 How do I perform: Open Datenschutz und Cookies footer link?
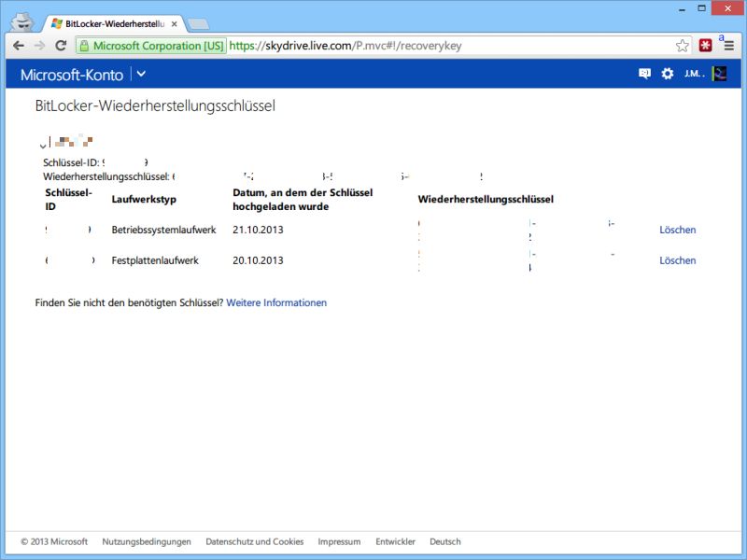tap(254, 541)
